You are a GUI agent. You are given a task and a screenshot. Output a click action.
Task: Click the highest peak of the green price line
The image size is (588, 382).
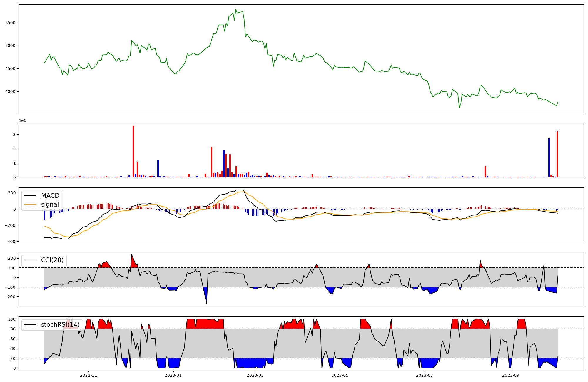coord(236,9)
